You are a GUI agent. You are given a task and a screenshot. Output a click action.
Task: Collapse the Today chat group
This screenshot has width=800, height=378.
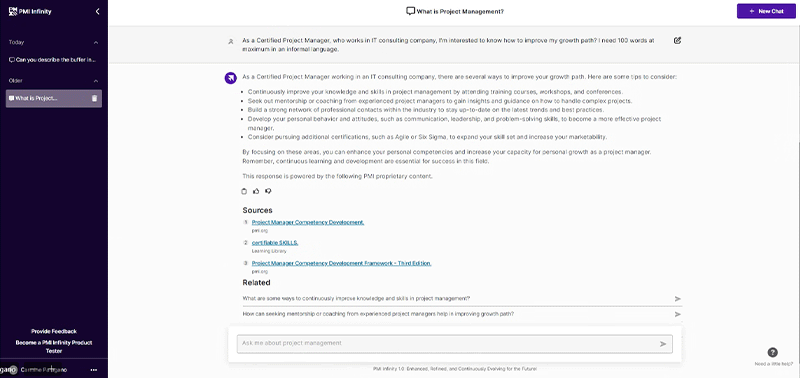95,42
